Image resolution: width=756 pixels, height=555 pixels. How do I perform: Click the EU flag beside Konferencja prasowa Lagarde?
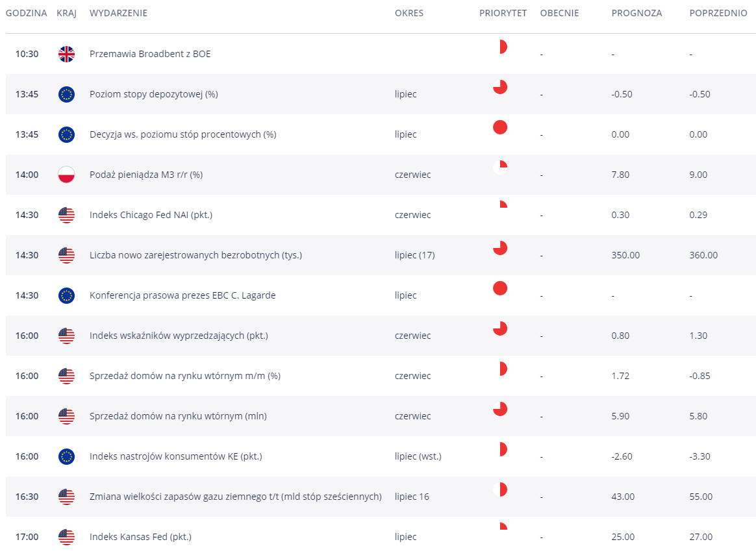pos(66,295)
